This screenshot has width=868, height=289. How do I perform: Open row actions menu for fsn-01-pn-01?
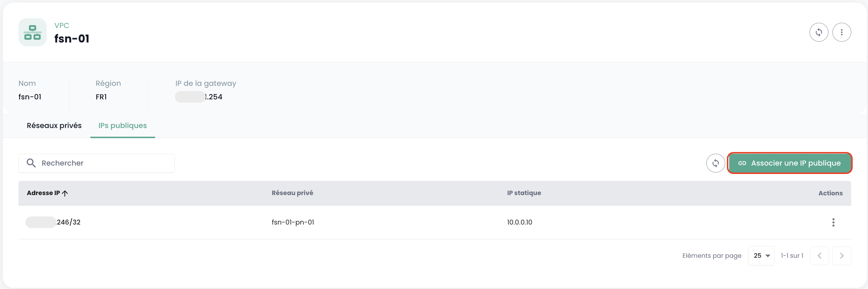pos(833,222)
